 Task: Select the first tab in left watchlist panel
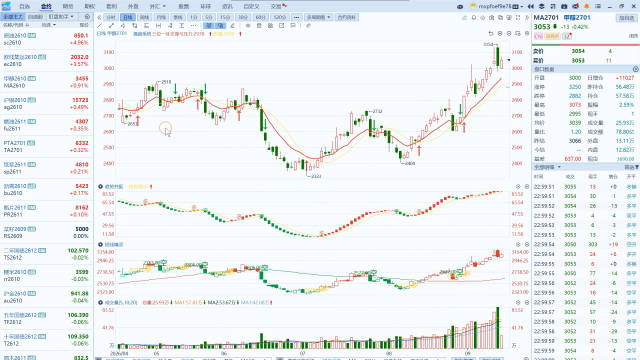[13, 17]
